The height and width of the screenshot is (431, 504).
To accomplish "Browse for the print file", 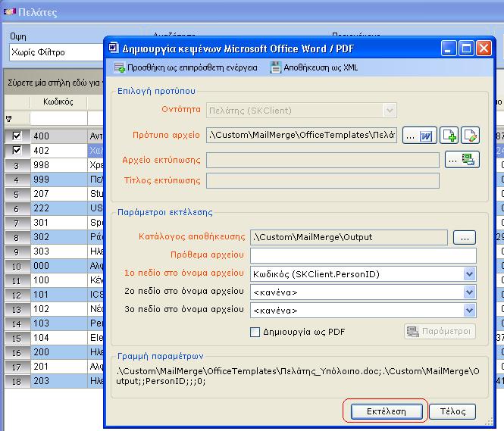I will pyautogui.click(x=462, y=159).
